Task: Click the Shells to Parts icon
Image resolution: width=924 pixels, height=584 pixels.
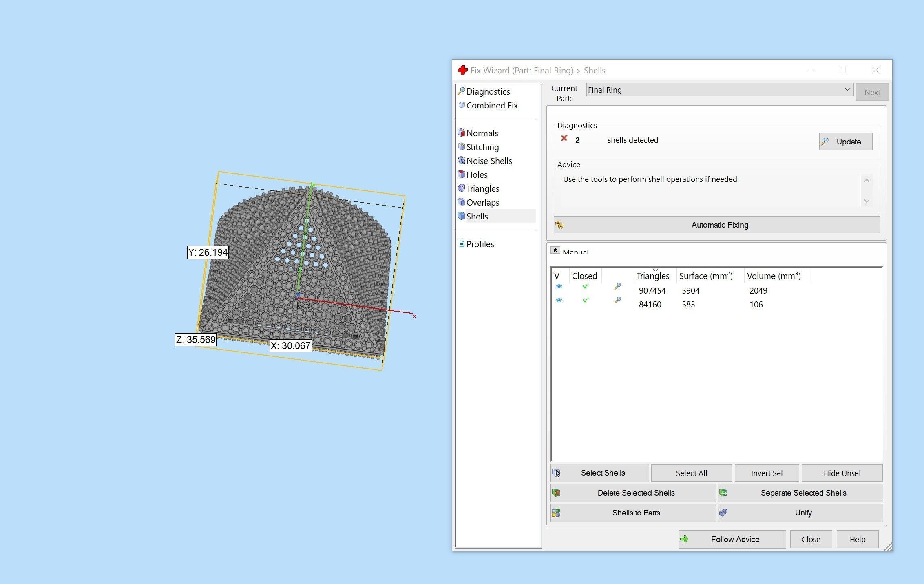Action: point(556,513)
